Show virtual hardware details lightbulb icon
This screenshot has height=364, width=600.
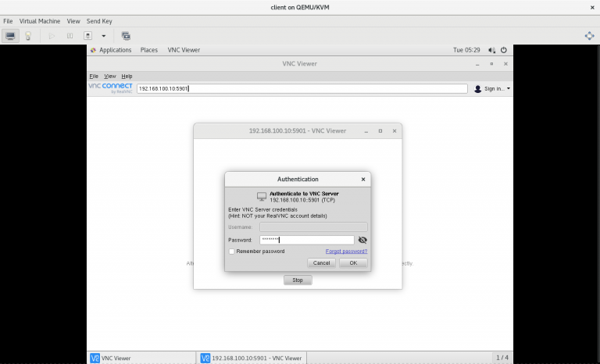(28, 36)
